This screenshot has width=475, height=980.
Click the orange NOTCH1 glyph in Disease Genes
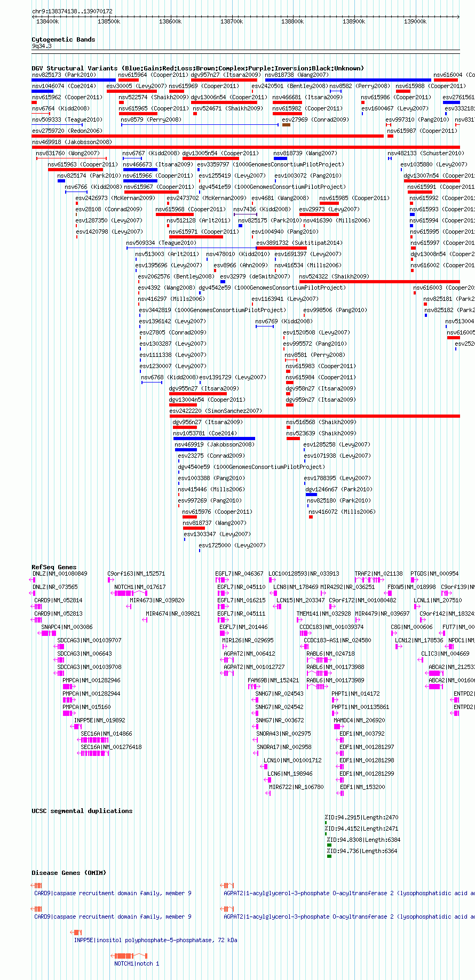click(x=129, y=955)
